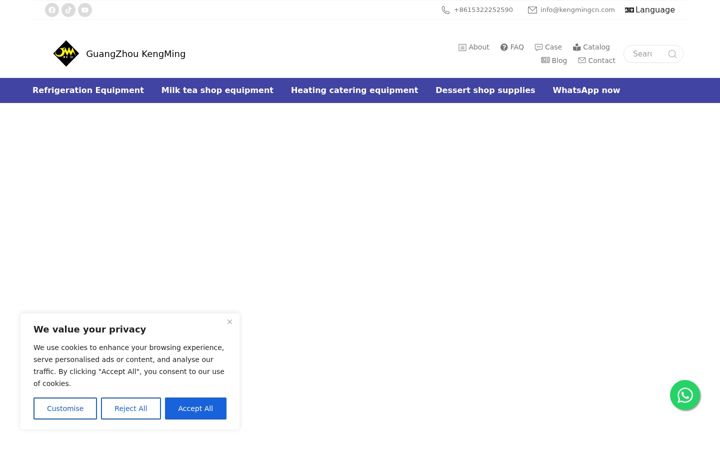Image resolution: width=720 pixels, height=450 pixels.
Task: Click the search magnifier icon
Action: (672, 54)
